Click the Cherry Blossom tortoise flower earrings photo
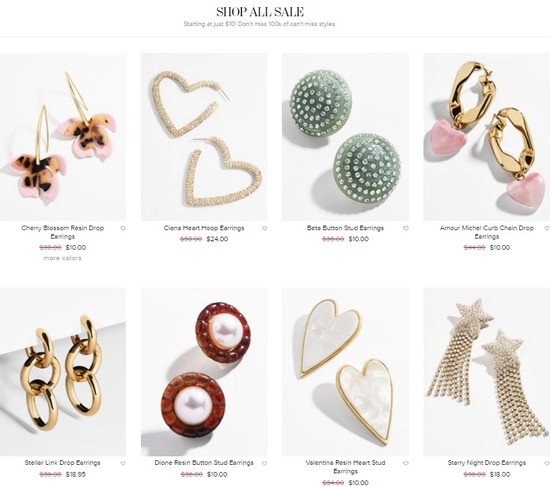This screenshot has width=550, height=487. click(63, 137)
